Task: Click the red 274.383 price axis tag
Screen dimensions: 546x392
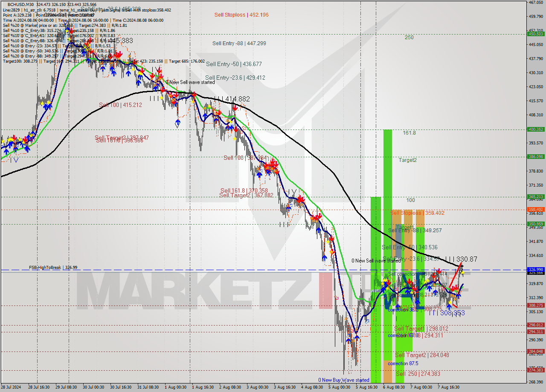Action: click(536, 370)
